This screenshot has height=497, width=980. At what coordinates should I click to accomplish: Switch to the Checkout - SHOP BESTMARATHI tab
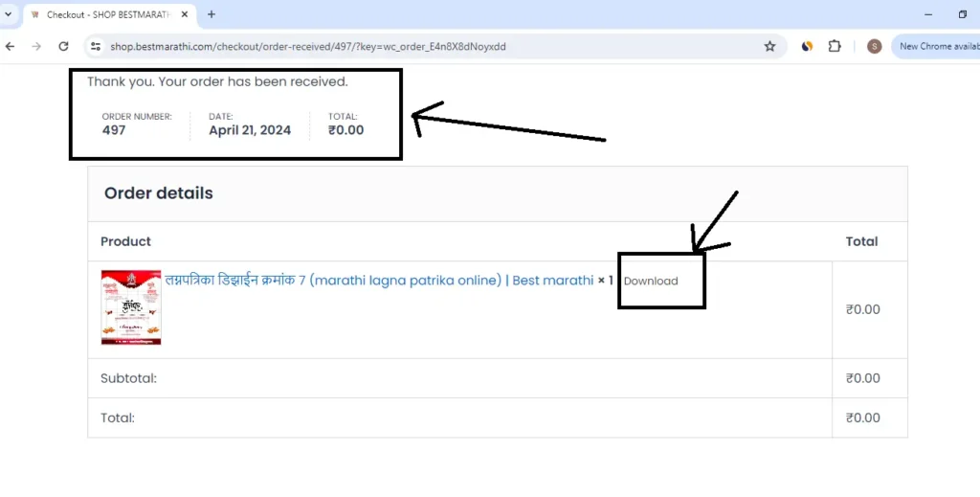pos(105,14)
